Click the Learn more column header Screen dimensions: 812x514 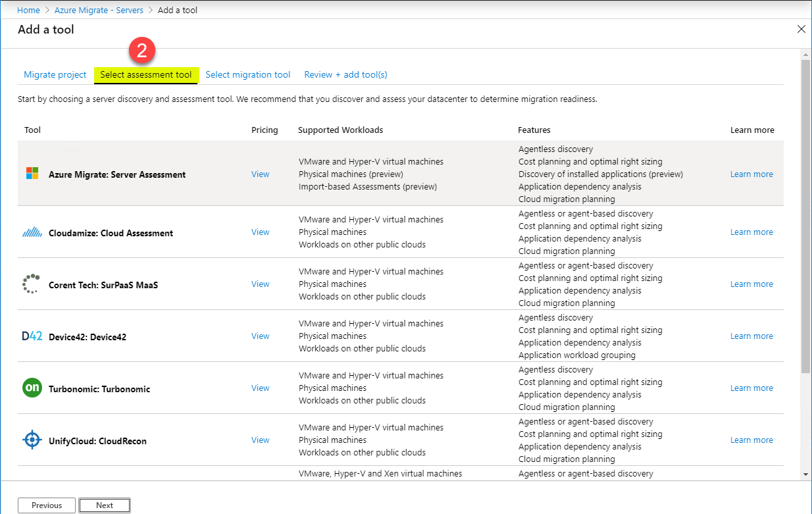click(x=752, y=130)
